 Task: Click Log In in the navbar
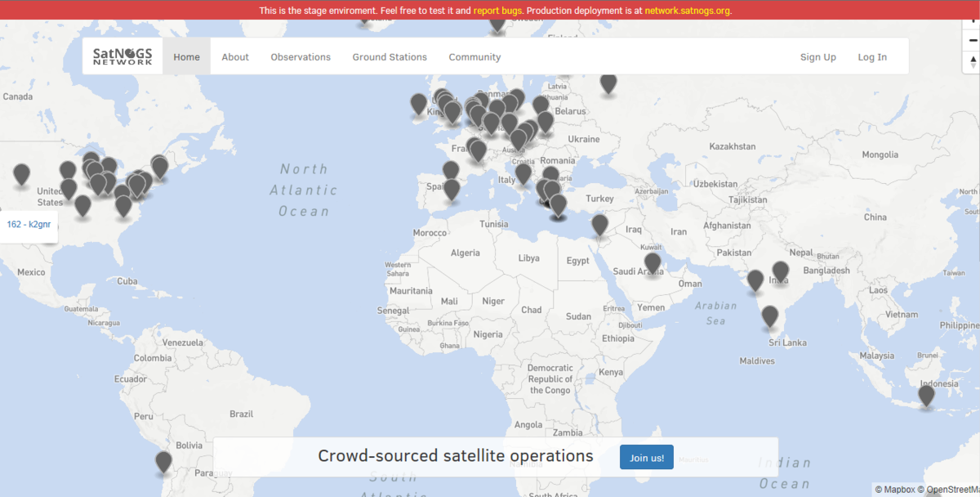pos(871,57)
